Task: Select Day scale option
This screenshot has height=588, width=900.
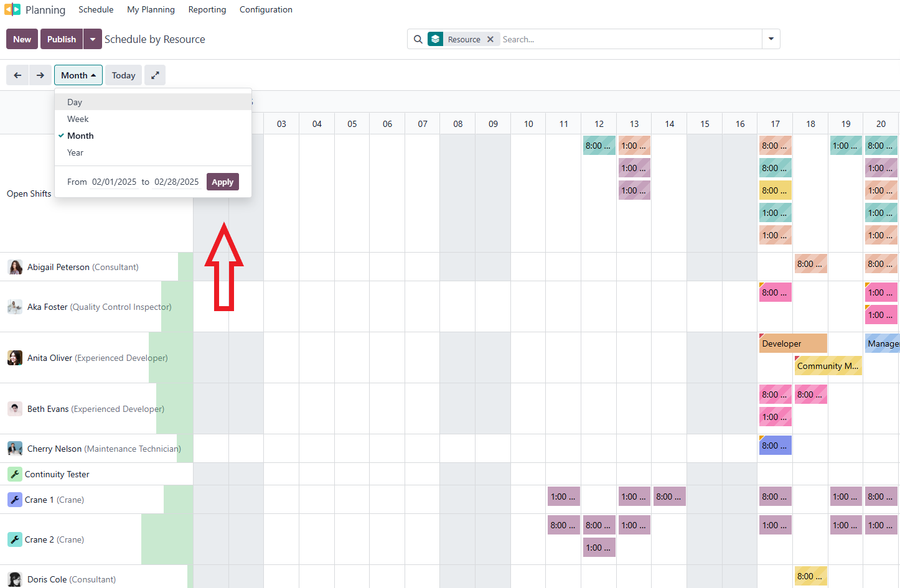Action: coord(153,102)
